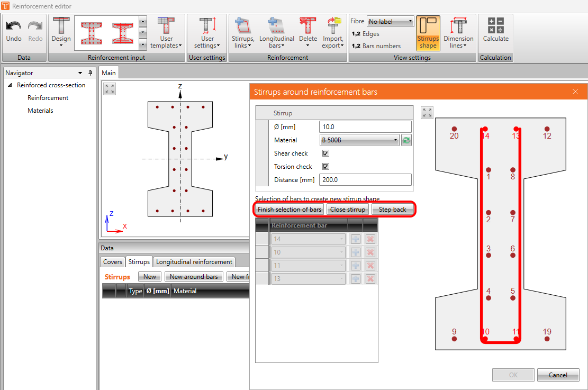
Task: Switch to the Covers tab
Action: point(113,262)
